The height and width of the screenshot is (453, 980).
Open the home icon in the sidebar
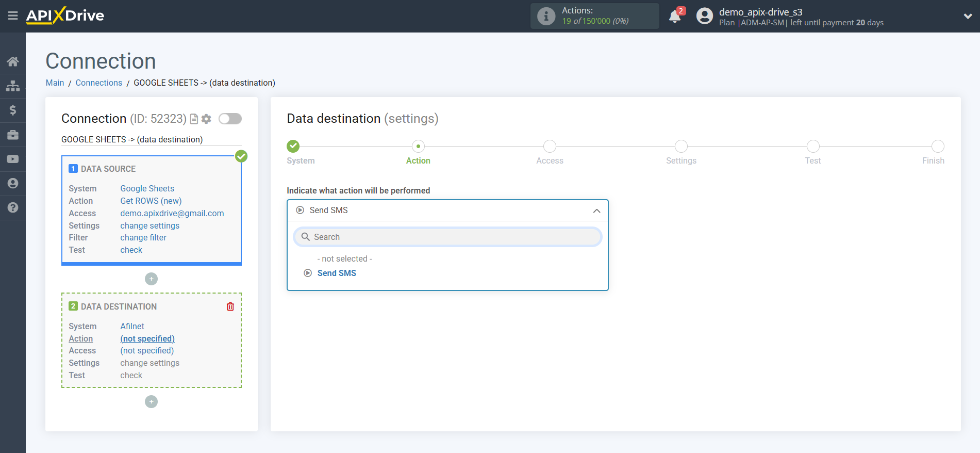[13, 61]
